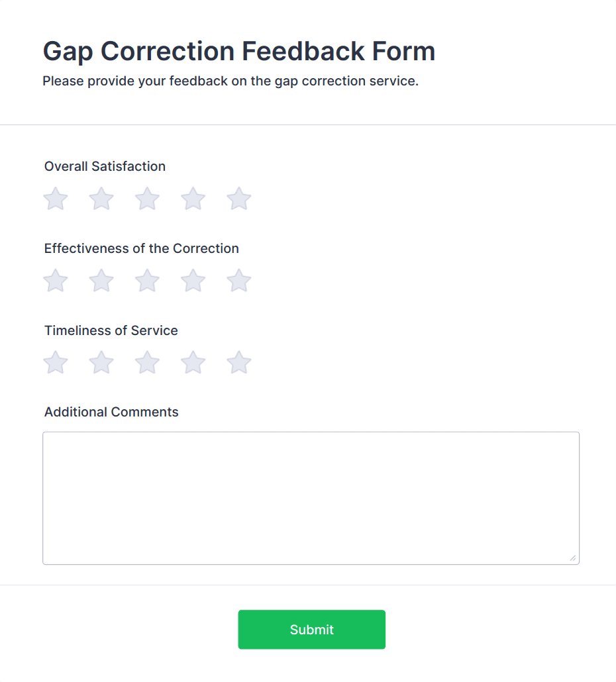Image resolution: width=616 pixels, height=682 pixels.
Task: Select the third star for Effectiveness of the Correction
Action: coord(147,280)
